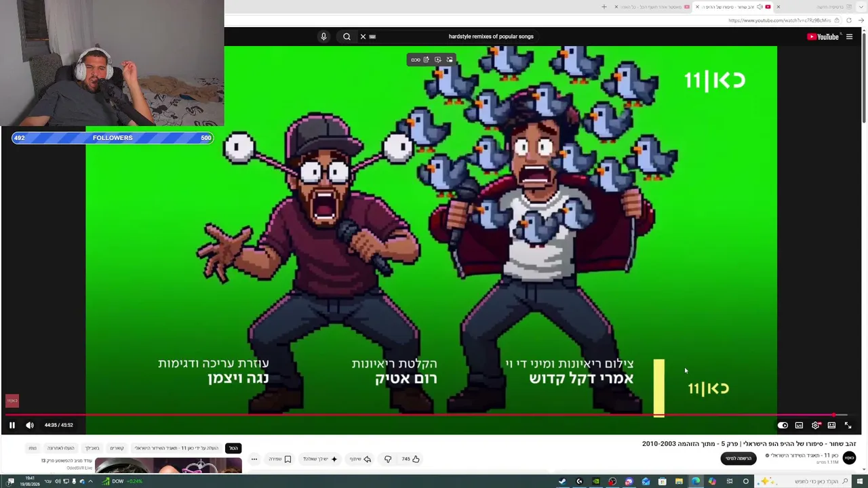Open video player settings gear
Image resolution: width=868 pixels, height=488 pixels.
(x=816, y=426)
